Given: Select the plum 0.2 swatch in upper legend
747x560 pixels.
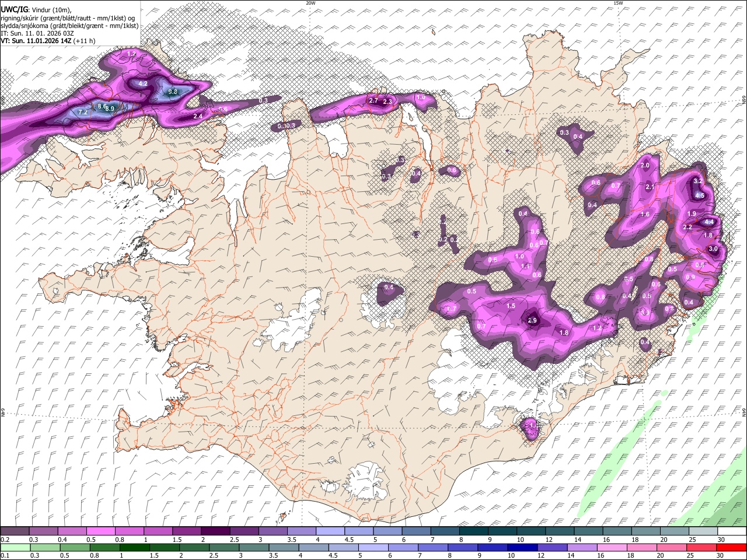Looking at the screenshot, I should (x=15, y=531).
